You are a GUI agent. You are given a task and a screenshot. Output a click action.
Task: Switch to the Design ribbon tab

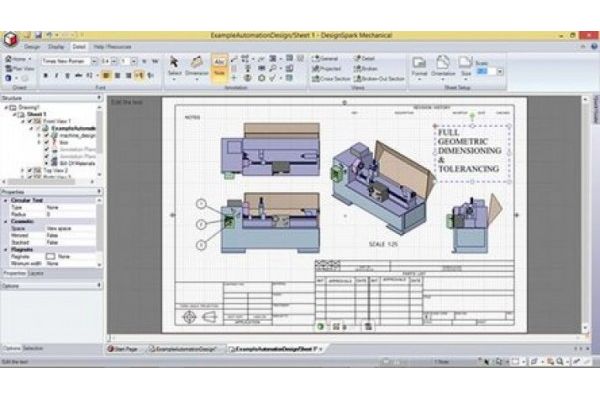click(32, 47)
